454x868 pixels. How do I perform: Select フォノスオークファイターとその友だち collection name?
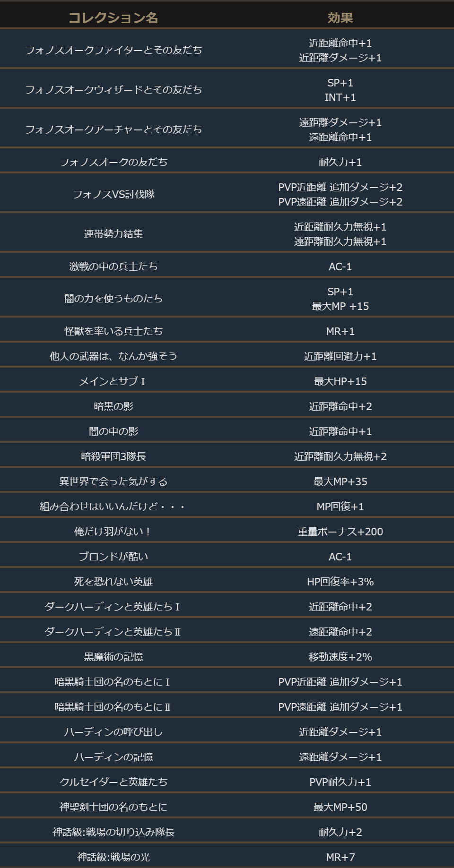(113, 50)
